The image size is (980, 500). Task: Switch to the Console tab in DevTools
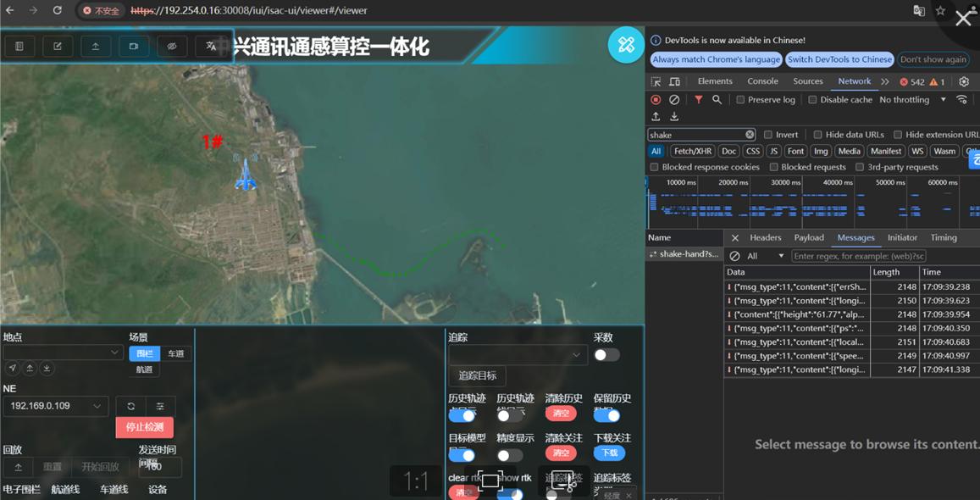pos(762,81)
